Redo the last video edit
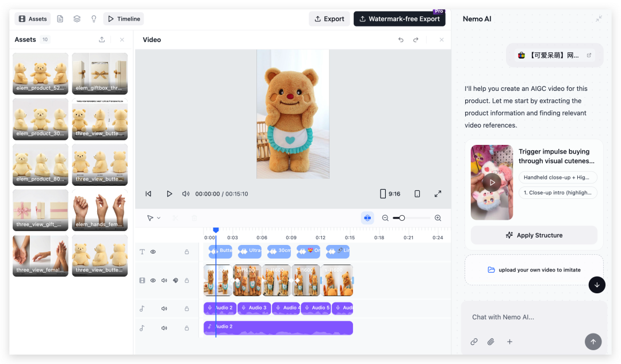The height and width of the screenshot is (364, 621). pos(416,40)
